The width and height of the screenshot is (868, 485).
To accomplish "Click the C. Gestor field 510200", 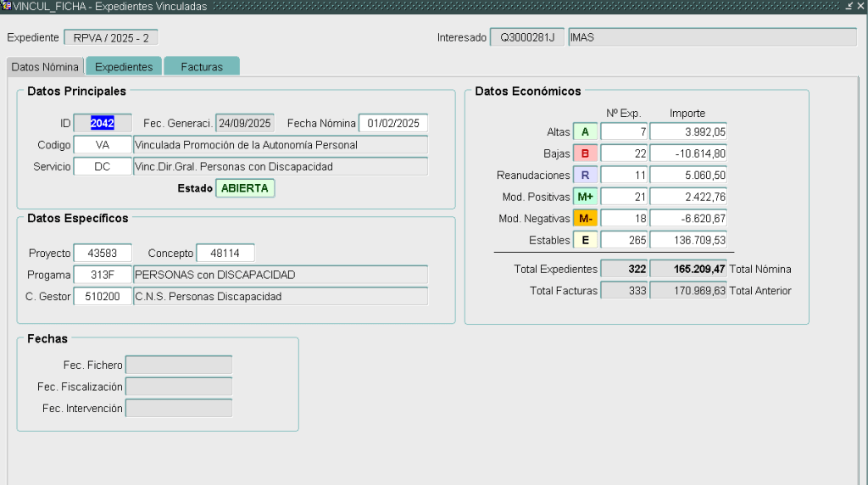I will pos(103,297).
